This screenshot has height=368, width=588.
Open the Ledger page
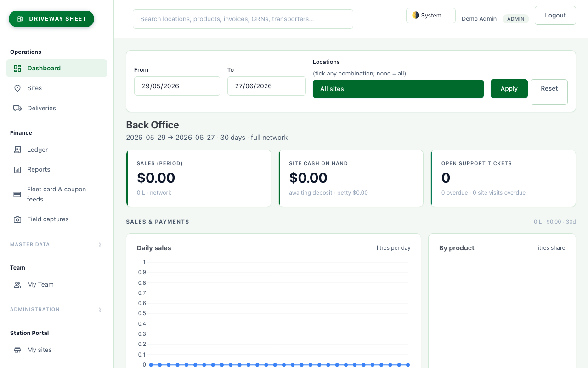[x=57, y=149]
